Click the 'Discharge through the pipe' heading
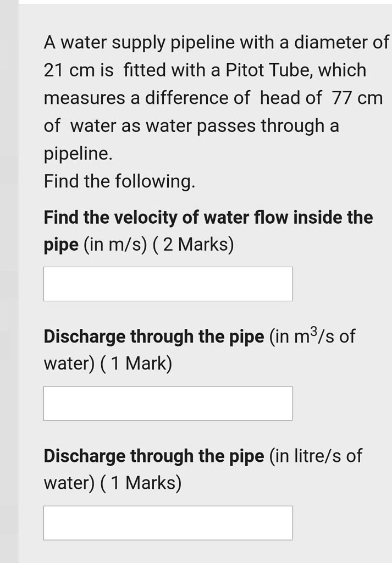392x563 pixels. pos(153,336)
